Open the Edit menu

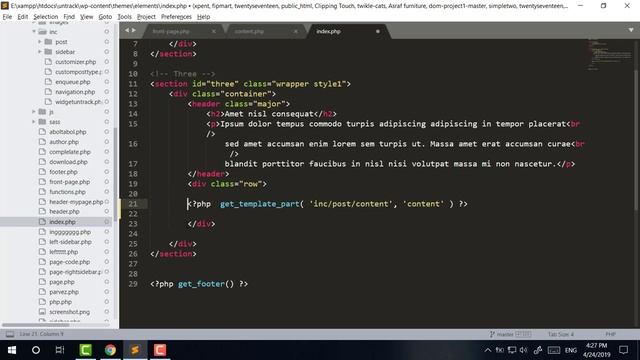coord(23,17)
